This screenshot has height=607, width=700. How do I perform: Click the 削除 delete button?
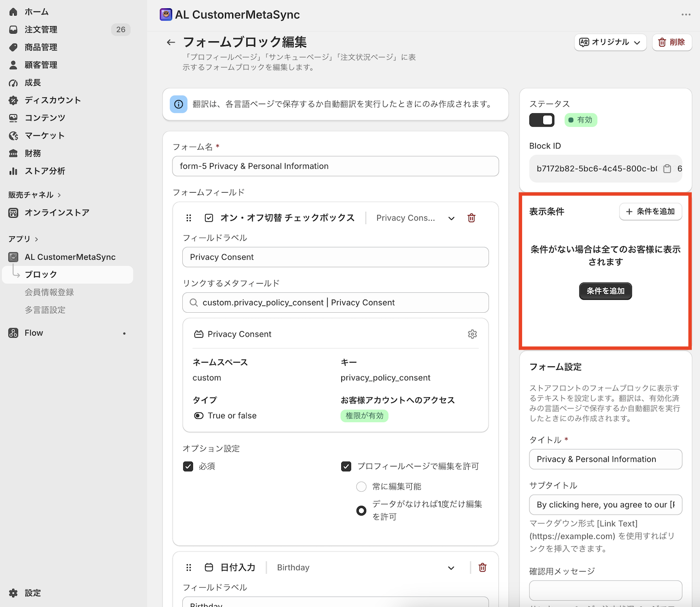click(x=672, y=42)
